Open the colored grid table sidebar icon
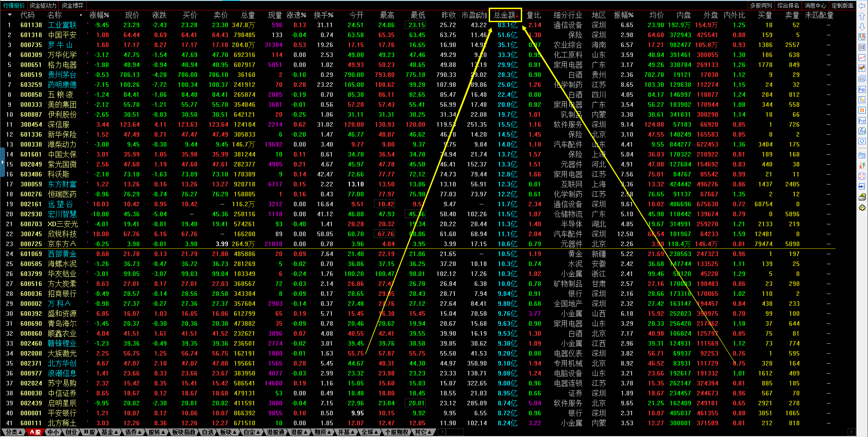 pyautogui.click(x=862, y=47)
